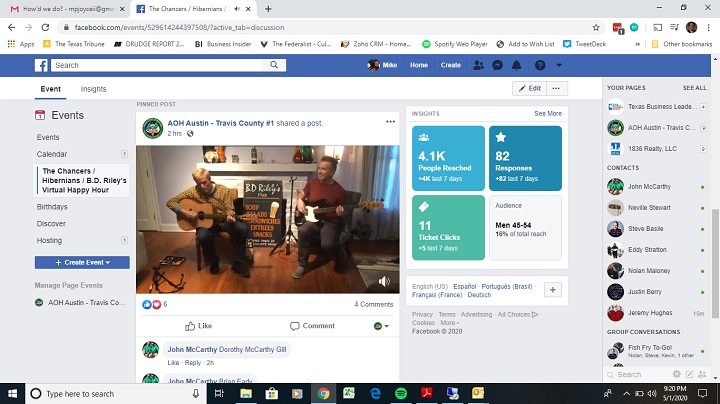Open the account dropdown arrow in top bar
Screen dimensions: 720x404
560,65
